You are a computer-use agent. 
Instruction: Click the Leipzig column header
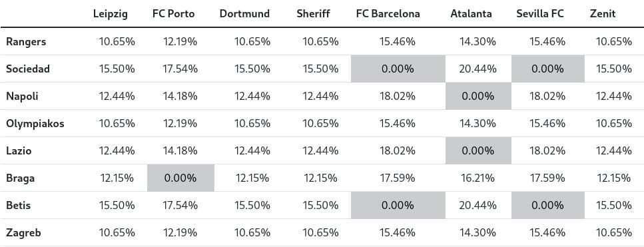[x=110, y=14]
